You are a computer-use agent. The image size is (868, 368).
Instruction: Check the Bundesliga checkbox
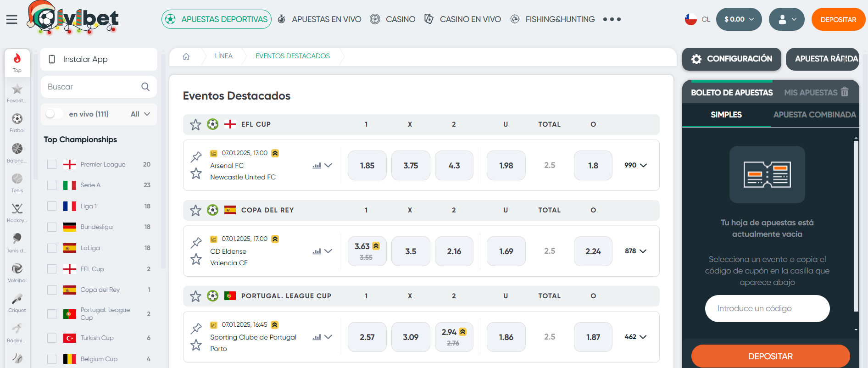click(52, 227)
